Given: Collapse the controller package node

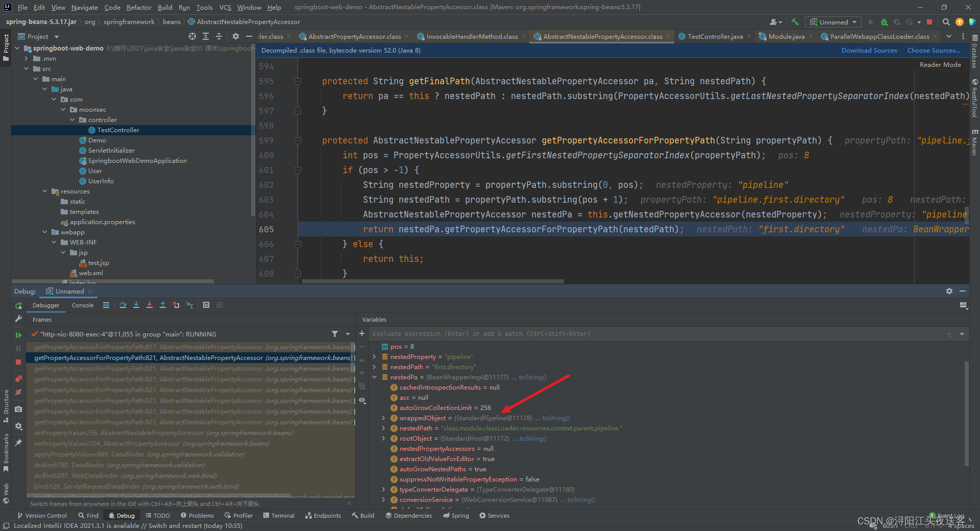Looking at the screenshot, I should point(72,120).
